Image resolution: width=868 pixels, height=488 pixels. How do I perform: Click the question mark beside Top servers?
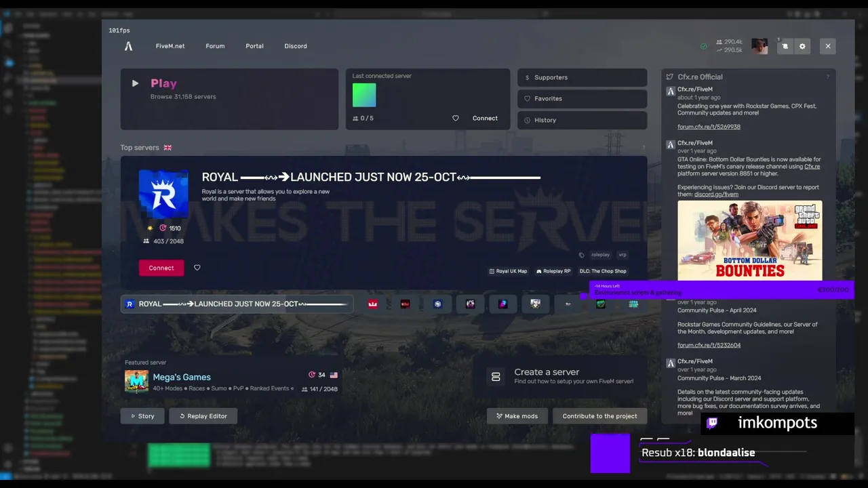[643, 148]
